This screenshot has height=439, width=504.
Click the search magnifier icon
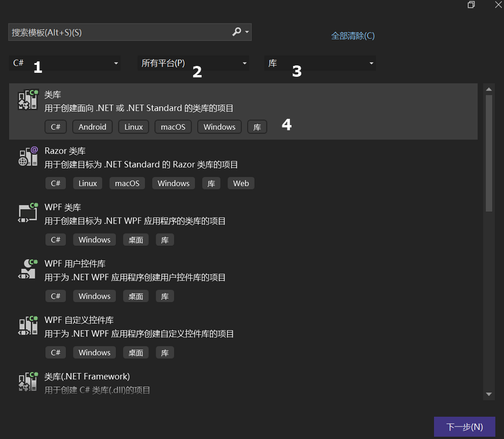pyautogui.click(x=236, y=31)
